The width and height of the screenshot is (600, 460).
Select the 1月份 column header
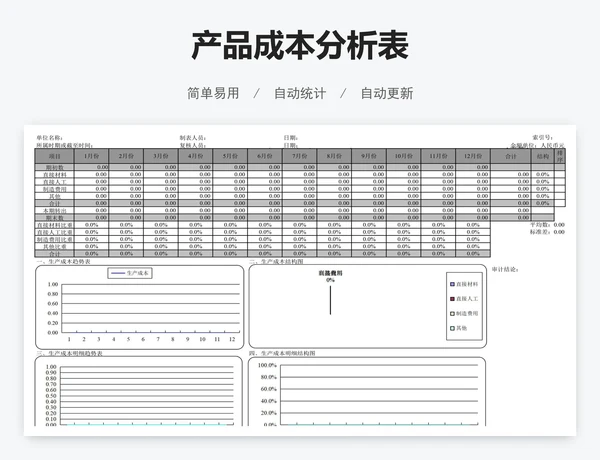click(x=91, y=156)
